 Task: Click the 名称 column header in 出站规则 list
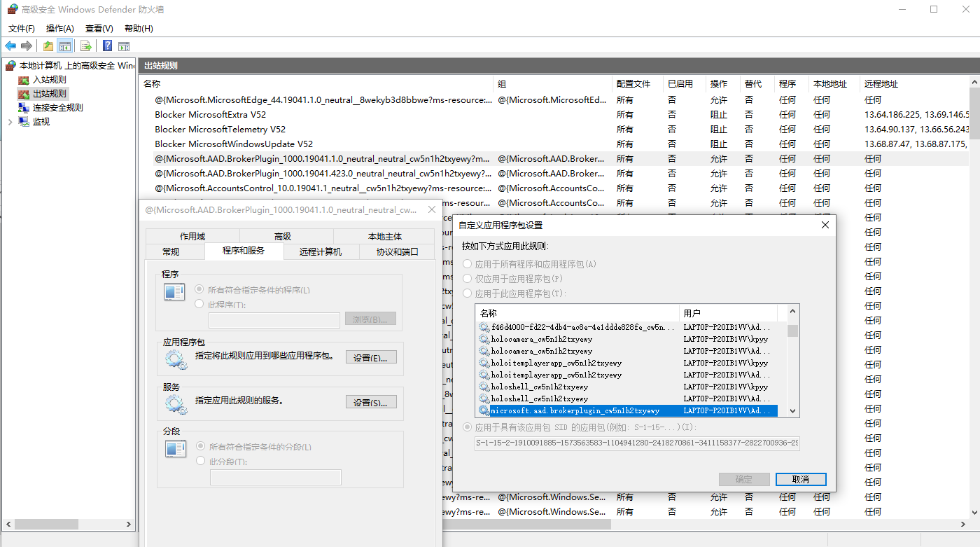click(152, 83)
